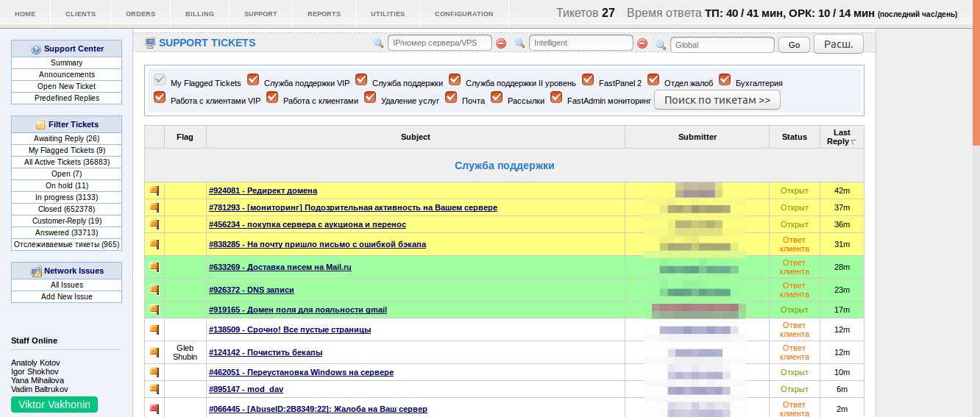Uncheck the Рассылки checkbox
Viewport: 980px width, 417px height.
point(497,97)
